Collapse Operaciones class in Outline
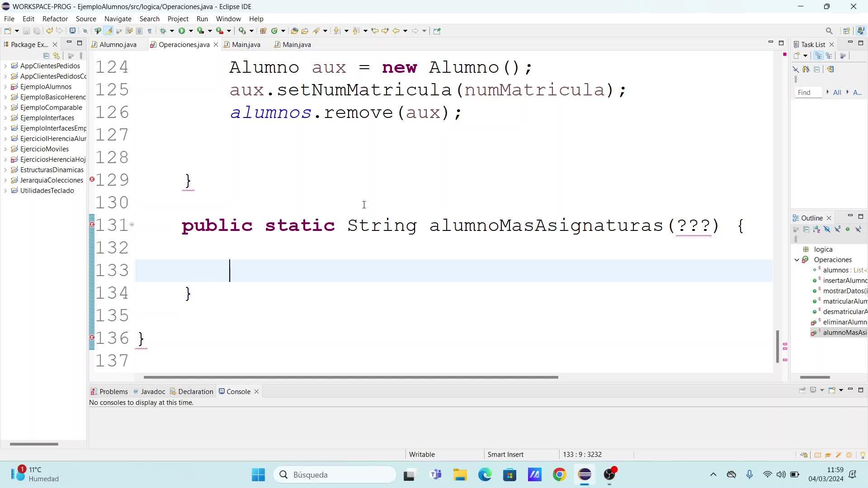The image size is (868, 488). [x=797, y=260]
